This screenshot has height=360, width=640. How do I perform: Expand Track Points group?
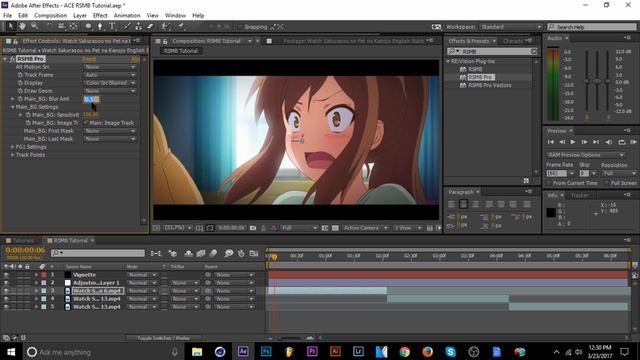tap(12, 155)
